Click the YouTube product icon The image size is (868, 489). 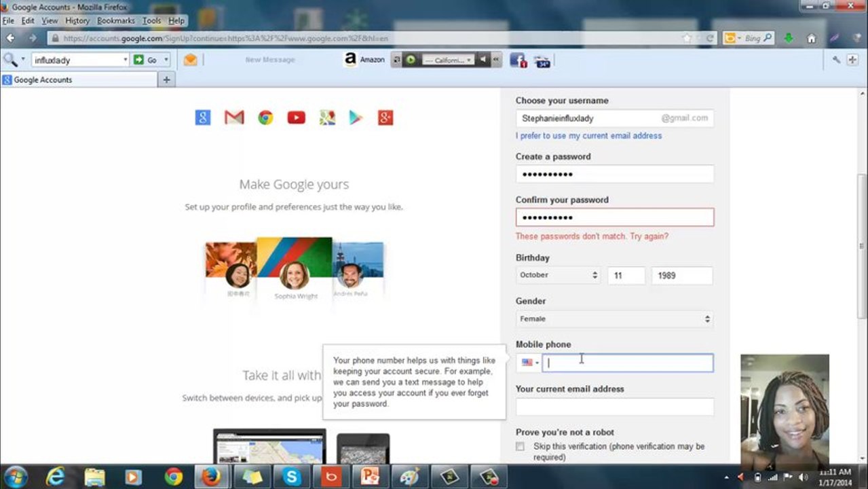pos(296,117)
